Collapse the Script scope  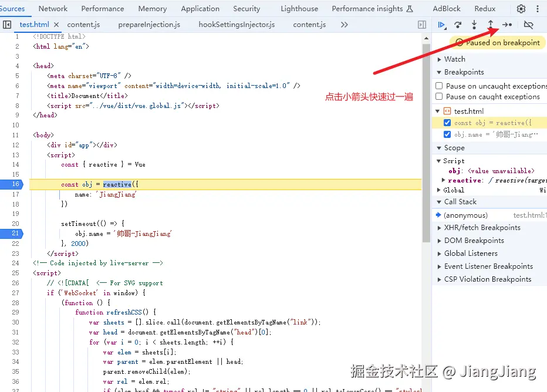click(x=439, y=161)
